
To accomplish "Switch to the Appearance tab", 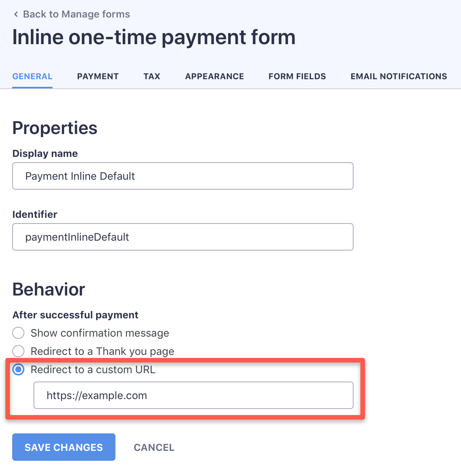I will [214, 77].
